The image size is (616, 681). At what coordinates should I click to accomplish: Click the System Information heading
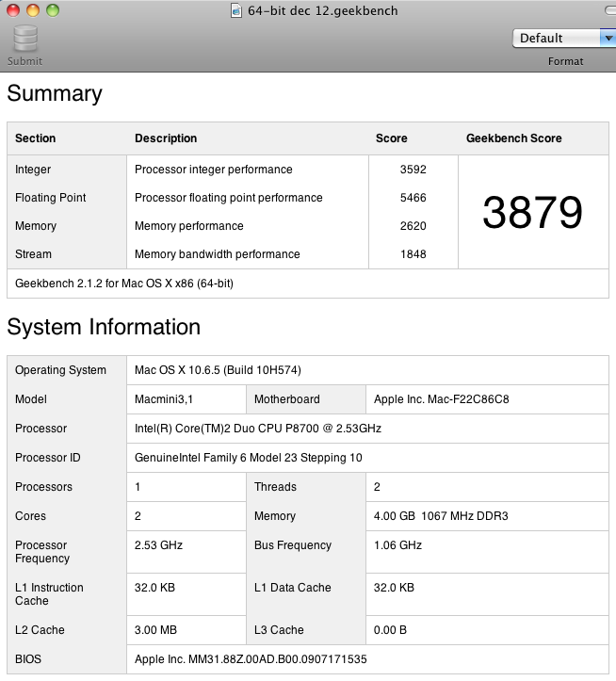click(104, 327)
